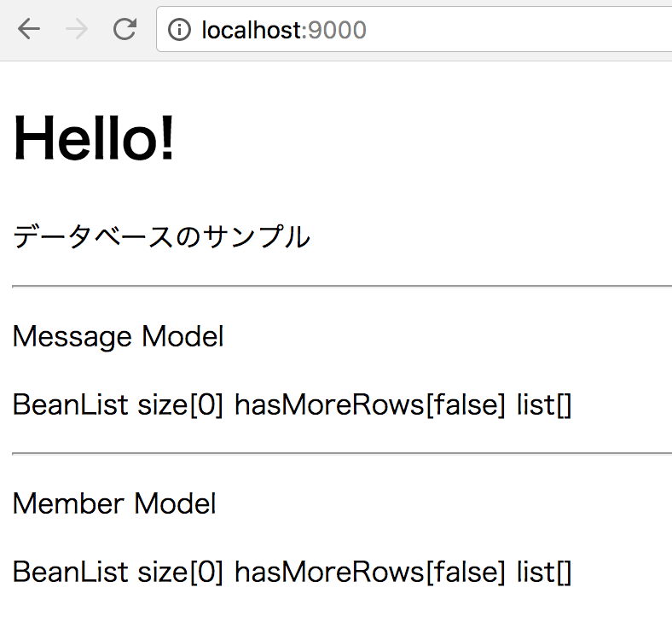Click the browser forward arrow
This screenshot has height=628, width=672.
[77, 29]
